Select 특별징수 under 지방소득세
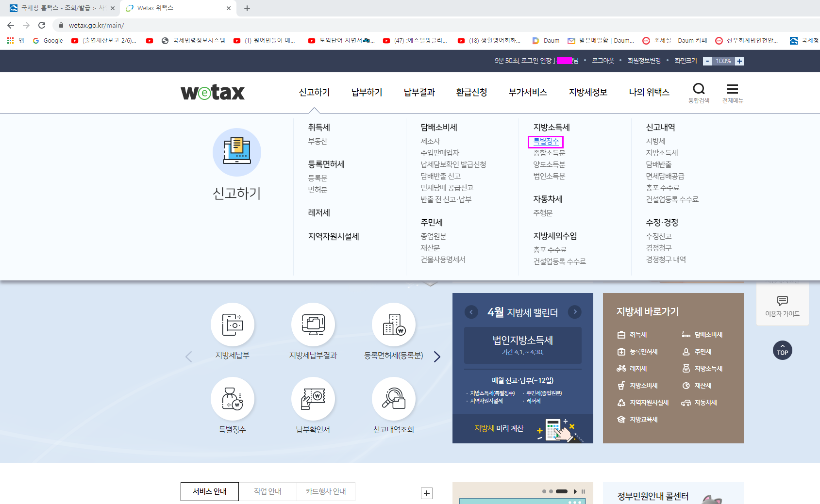The width and height of the screenshot is (820, 504). click(x=546, y=141)
